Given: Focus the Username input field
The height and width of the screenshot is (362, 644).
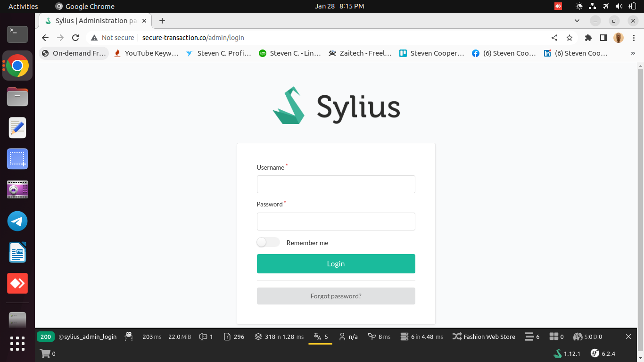Looking at the screenshot, I should 336,184.
